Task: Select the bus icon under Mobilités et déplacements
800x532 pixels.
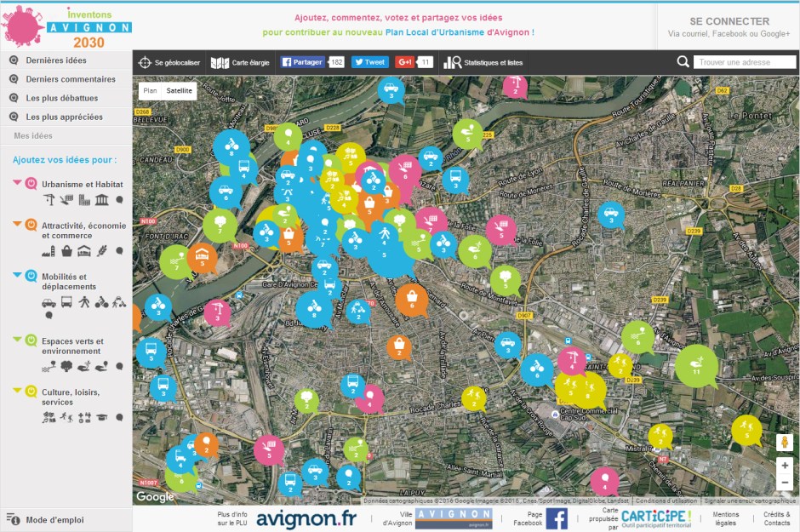Action: (x=67, y=302)
